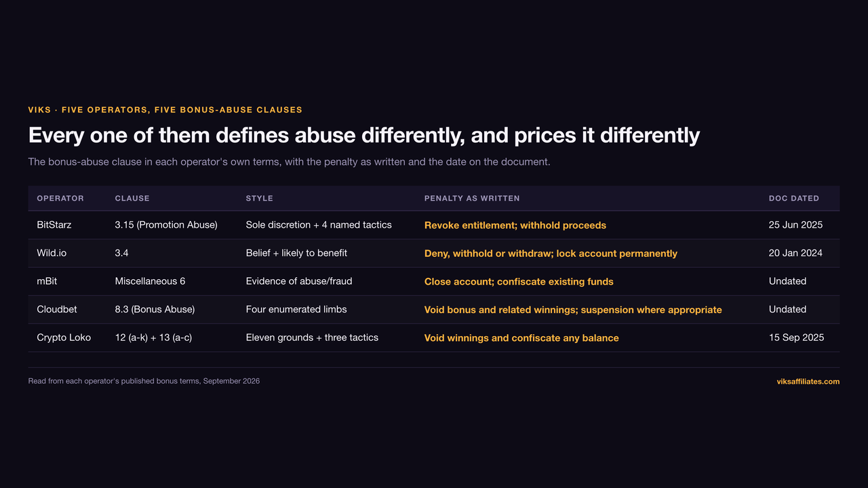Screen dimensions: 868x488
Task: Select 'Sole discretion + 4 named tactics' text
Action: coord(319,225)
